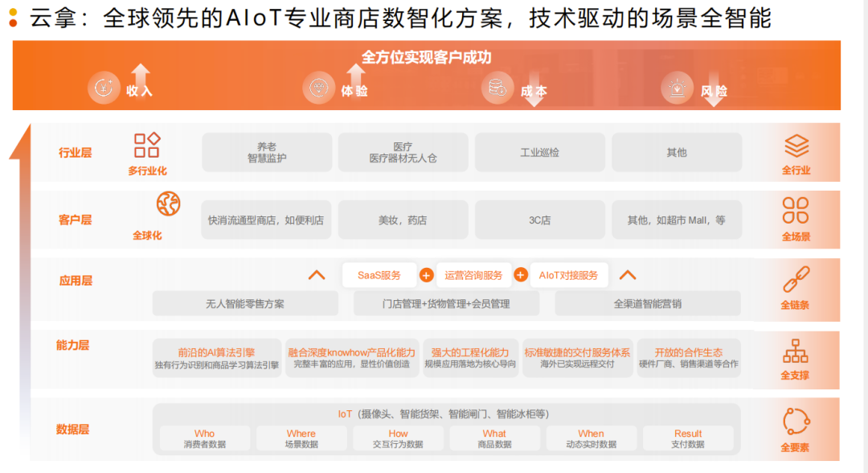This screenshot has width=868, height=473.
Task: Click the 全行业 stacked layers icon
Action: pyautogui.click(x=796, y=146)
